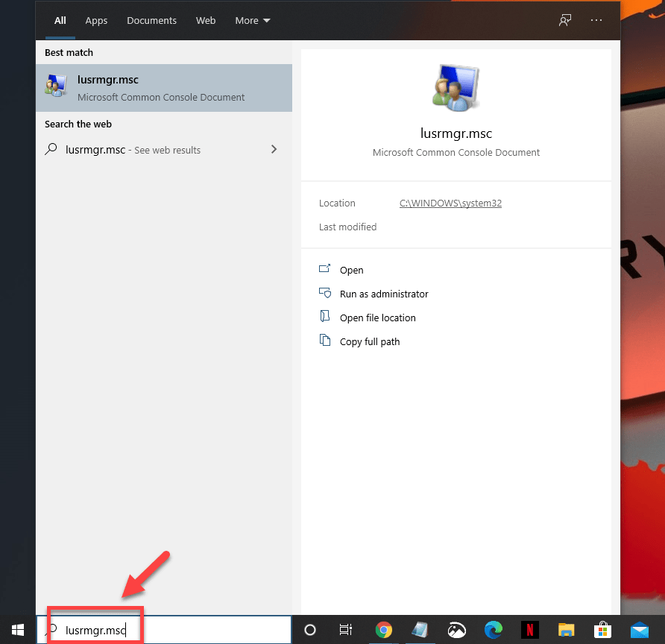Viewport: 665px width, 644px height.
Task: Open the C:\WINDOWS\system32 location link
Action: click(x=450, y=203)
